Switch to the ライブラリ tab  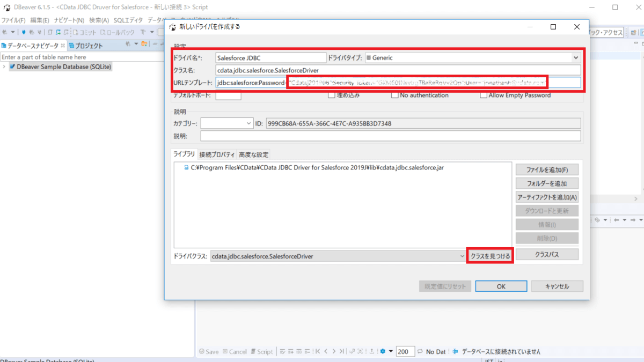point(184,154)
